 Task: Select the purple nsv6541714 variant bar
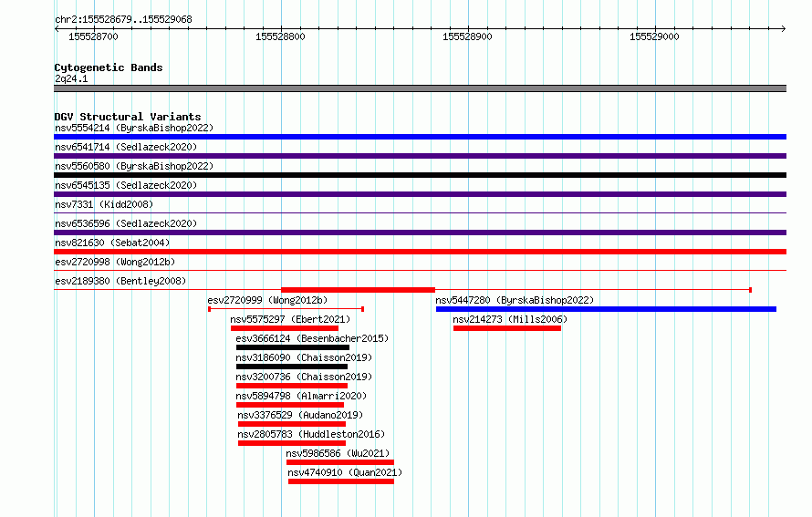(420, 156)
